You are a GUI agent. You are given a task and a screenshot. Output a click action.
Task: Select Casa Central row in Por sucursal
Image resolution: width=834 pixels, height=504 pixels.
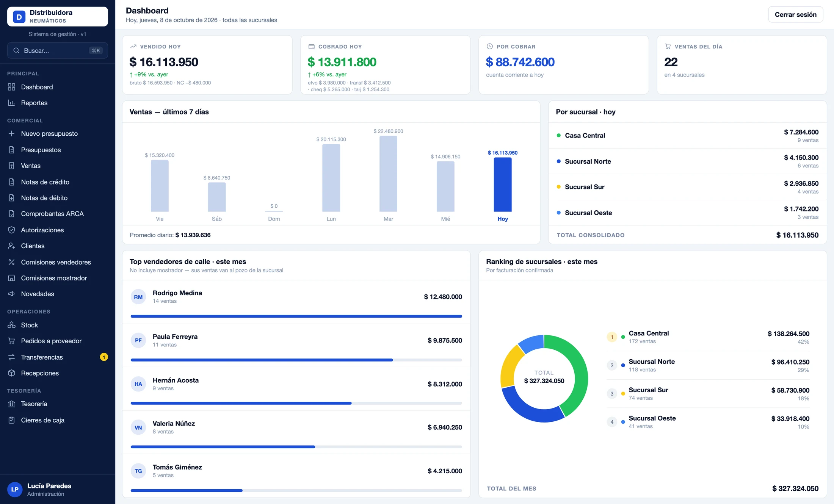coord(687,136)
